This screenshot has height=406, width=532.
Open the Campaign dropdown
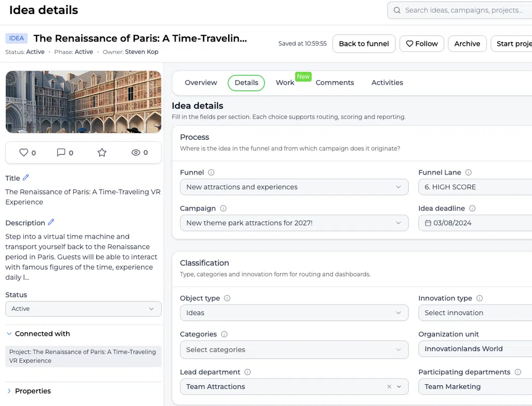pos(294,223)
